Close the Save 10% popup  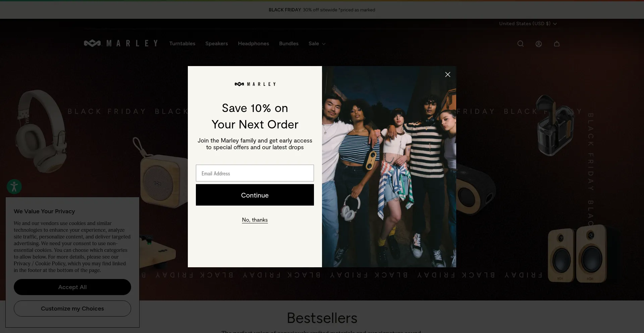[x=448, y=74]
